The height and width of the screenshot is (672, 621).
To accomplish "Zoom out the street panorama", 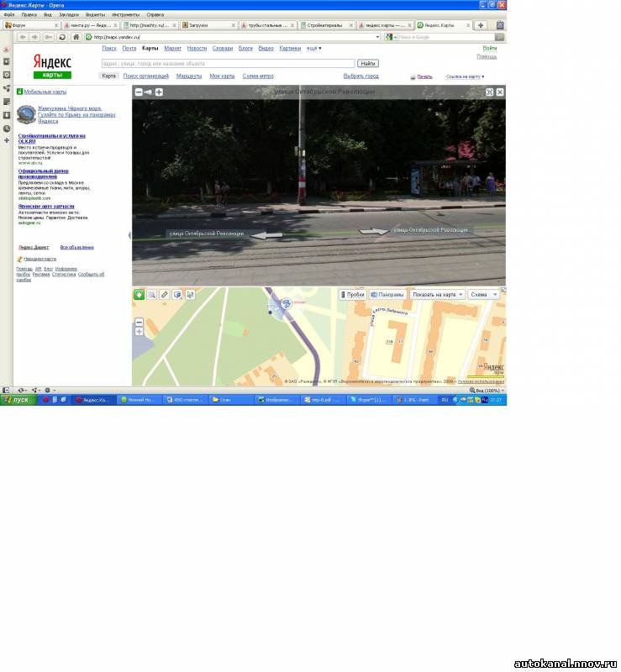I will tap(139, 92).
